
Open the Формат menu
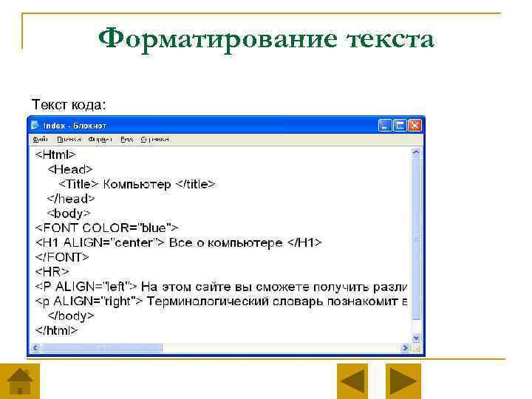(100, 139)
